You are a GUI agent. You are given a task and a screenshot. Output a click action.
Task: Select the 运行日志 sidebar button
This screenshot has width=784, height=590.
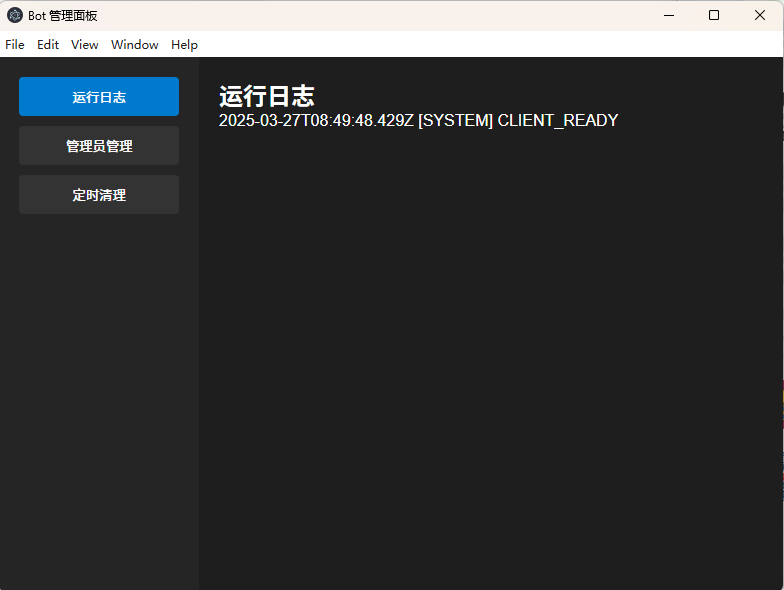click(x=99, y=96)
